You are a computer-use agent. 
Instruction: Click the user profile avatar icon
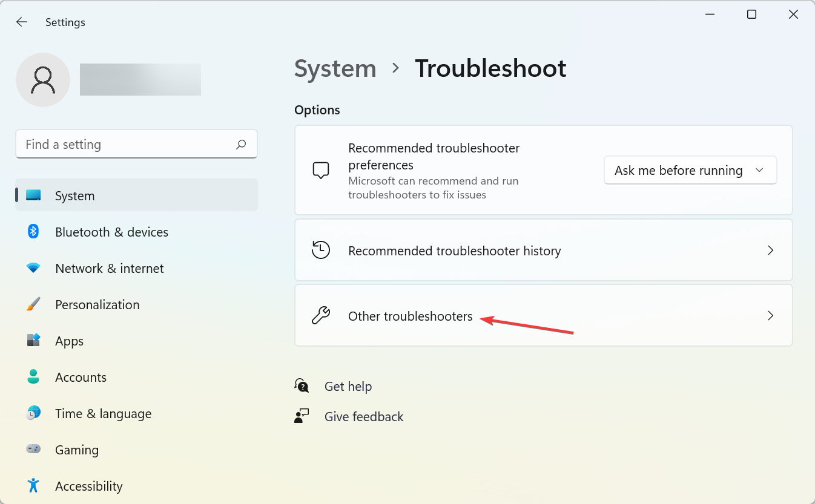43,80
